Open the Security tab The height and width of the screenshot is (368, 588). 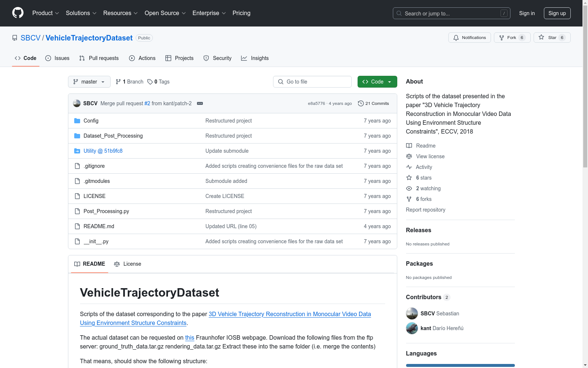click(x=218, y=58)
